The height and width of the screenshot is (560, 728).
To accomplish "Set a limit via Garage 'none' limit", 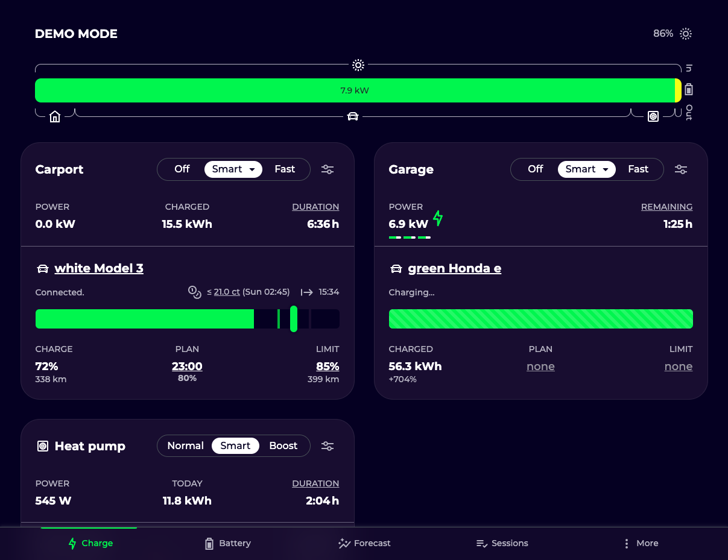I will [x=679, y=367].
